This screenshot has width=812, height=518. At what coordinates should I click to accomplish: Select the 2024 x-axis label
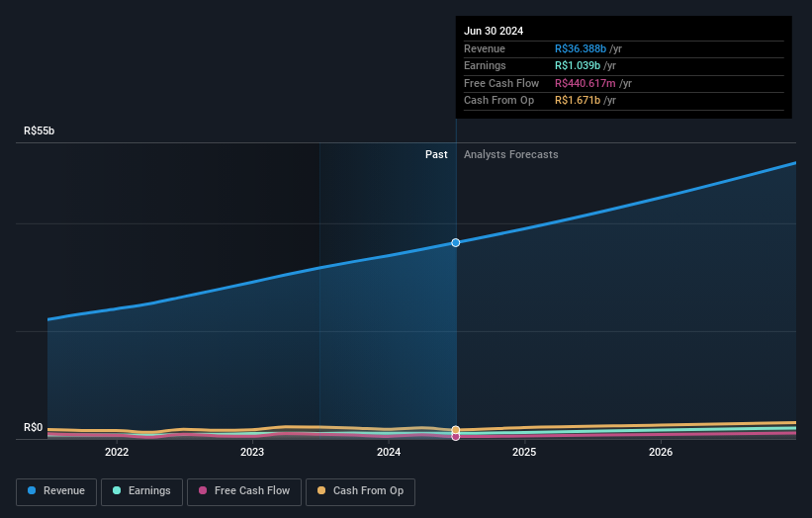(389, 452)
